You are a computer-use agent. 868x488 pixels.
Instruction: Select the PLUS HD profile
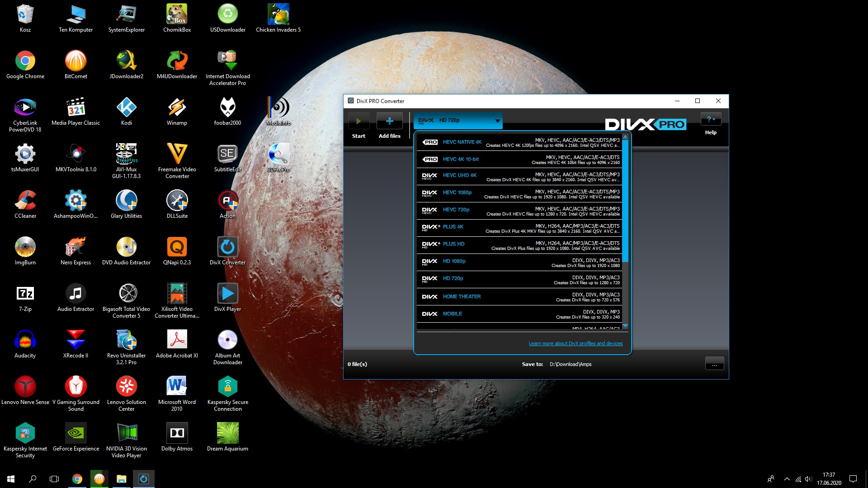pyautogui.click(x=519, y=245)
